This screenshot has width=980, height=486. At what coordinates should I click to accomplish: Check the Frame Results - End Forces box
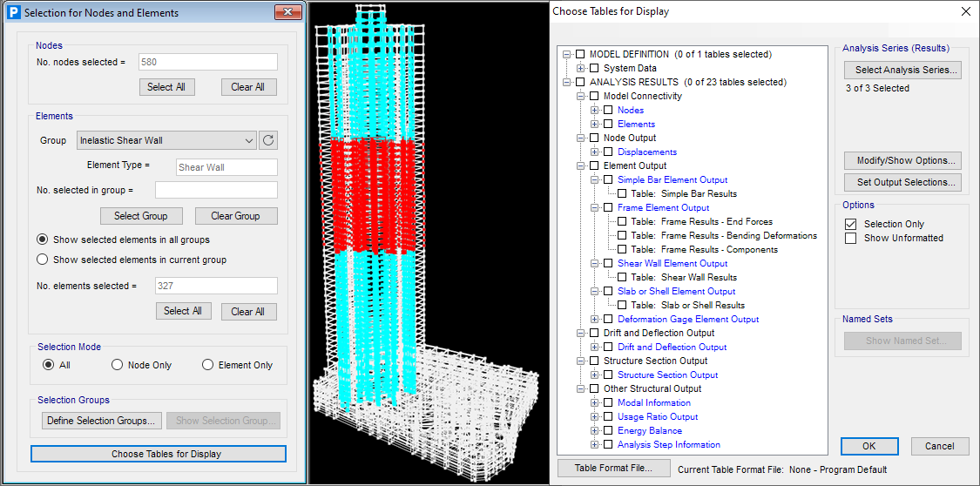pyautogui.click(x=622, y=221)
